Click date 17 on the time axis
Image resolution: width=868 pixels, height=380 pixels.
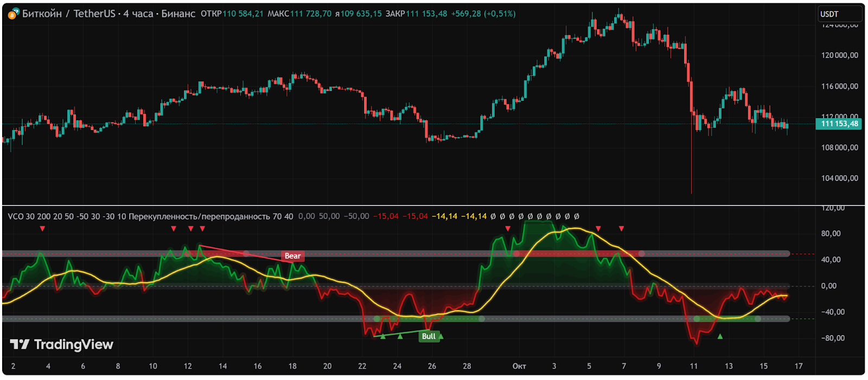click(799, 366)
